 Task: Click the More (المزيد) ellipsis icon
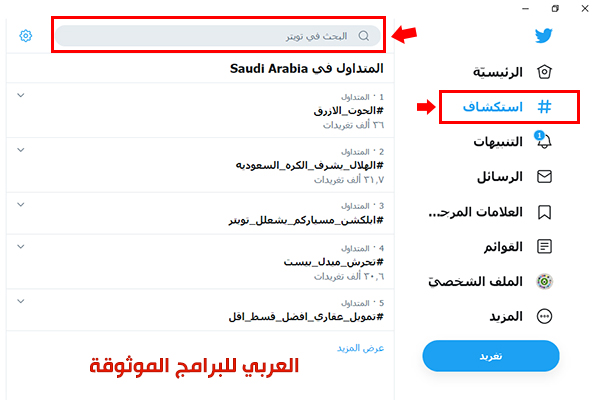click(545, 316)
